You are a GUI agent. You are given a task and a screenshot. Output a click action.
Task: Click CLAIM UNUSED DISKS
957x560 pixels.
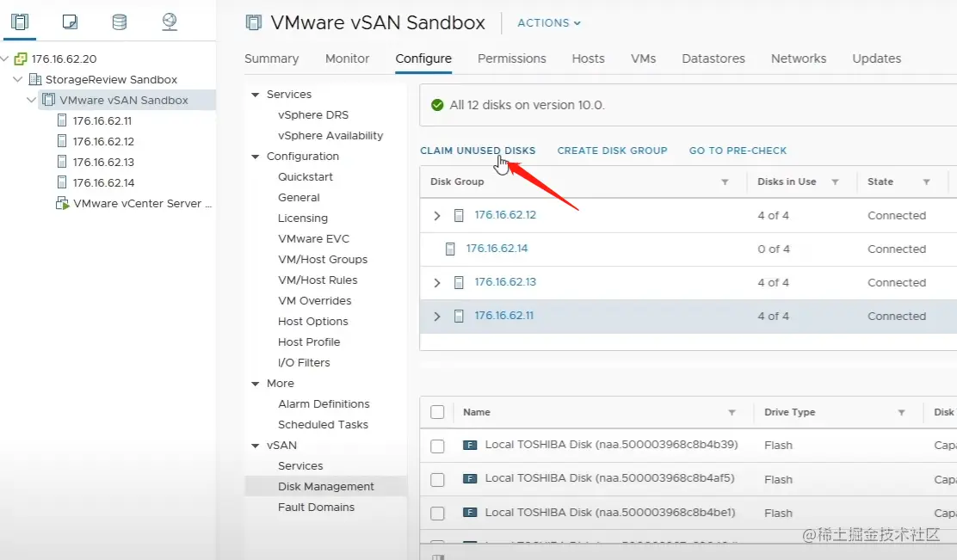tap(478, 151)
